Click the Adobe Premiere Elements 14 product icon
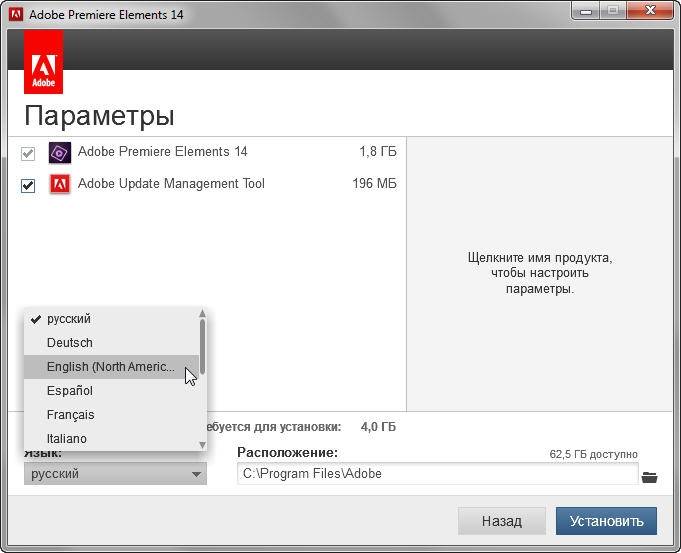This screenshot has width=681, height=553. pos(60,153)
